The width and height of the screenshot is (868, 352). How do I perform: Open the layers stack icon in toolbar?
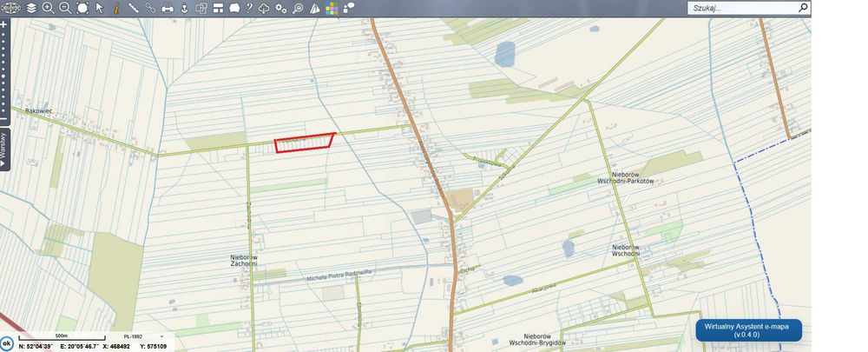click(x=31, y=8)
